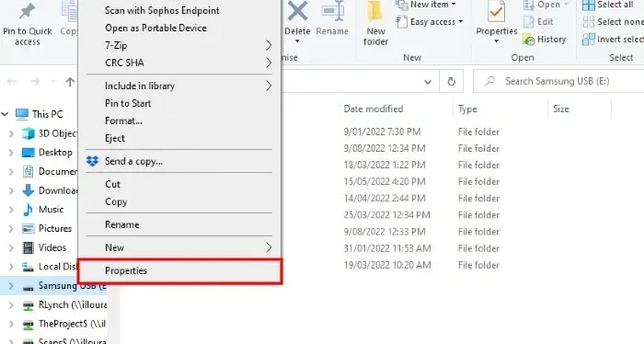Select Music in navigation pane
This screenshot has height=344, width=644.
pos(43,210)
